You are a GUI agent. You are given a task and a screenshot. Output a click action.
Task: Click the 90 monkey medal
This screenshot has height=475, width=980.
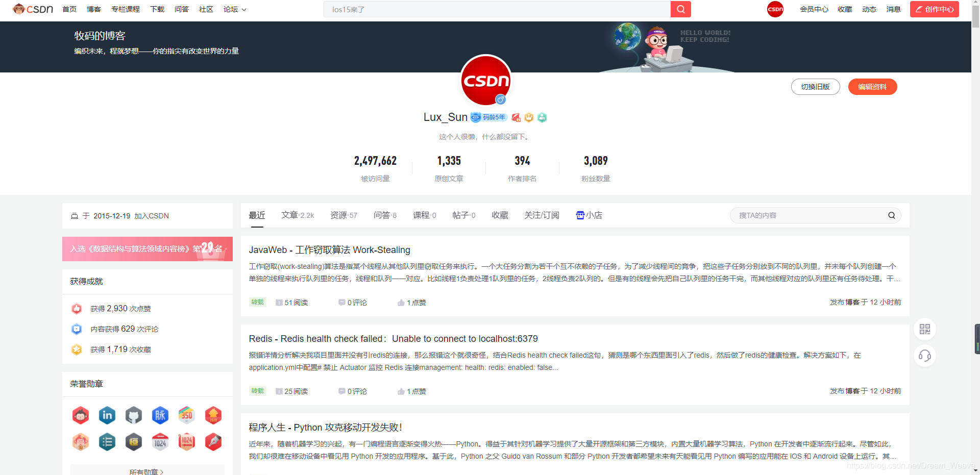[81, 442]
